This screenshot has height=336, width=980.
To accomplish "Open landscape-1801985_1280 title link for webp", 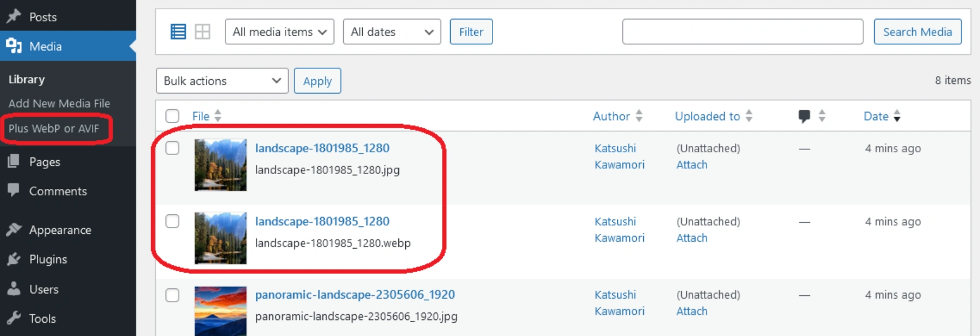I will click(322, 222).
